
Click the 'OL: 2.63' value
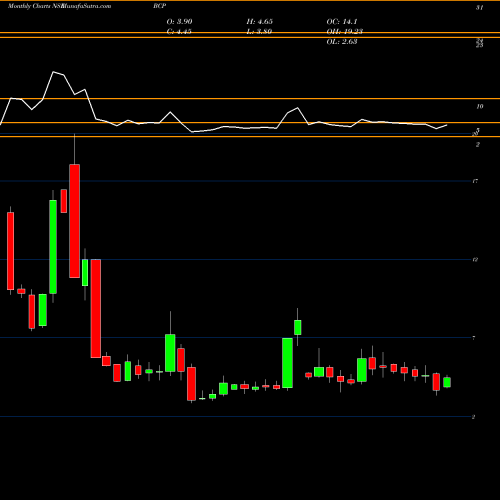(342, 42)
